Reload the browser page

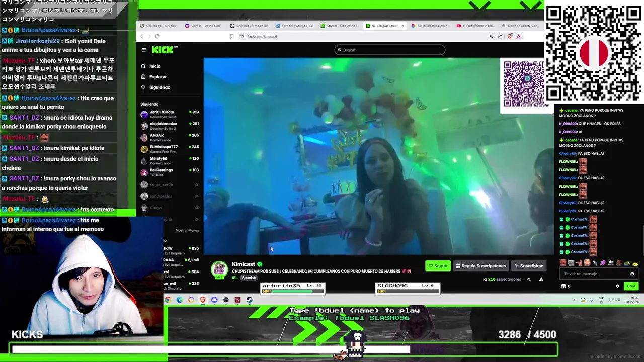click(x=157, y=36)
